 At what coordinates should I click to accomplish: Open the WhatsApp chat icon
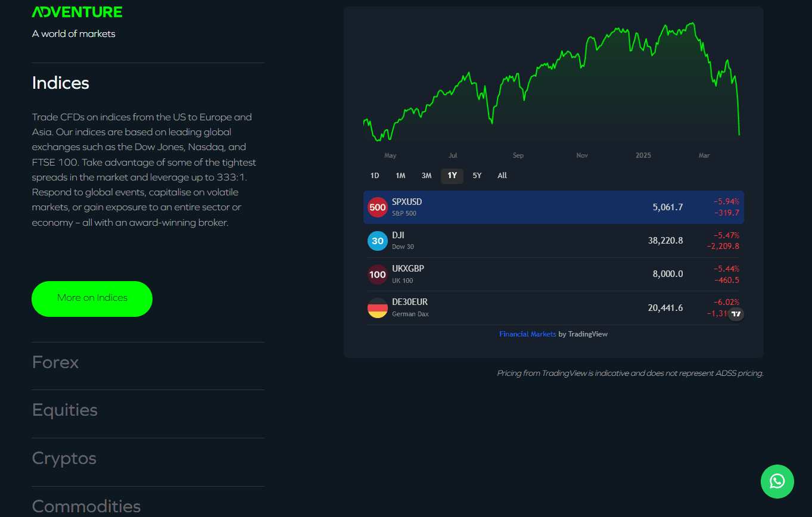pyautogui.click(x=777, y=481)
